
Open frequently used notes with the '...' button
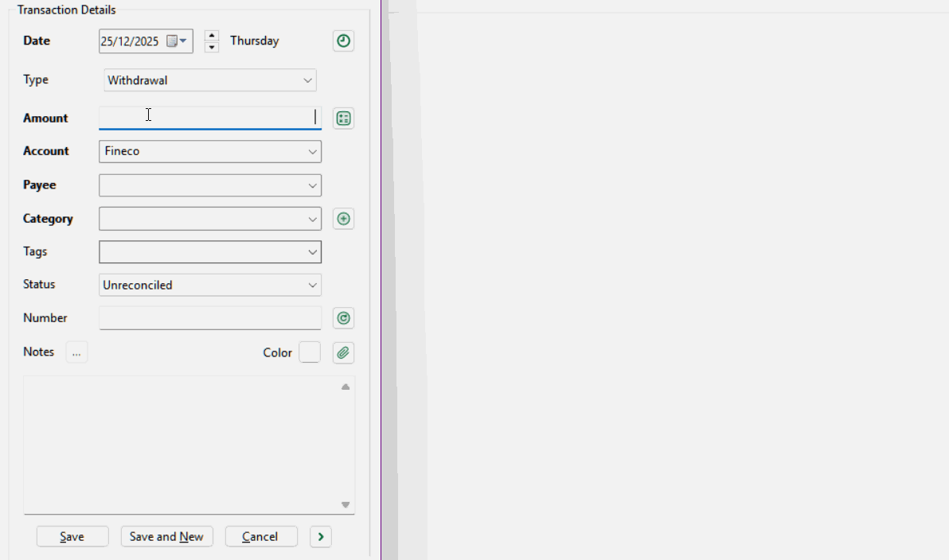(76, 351)
